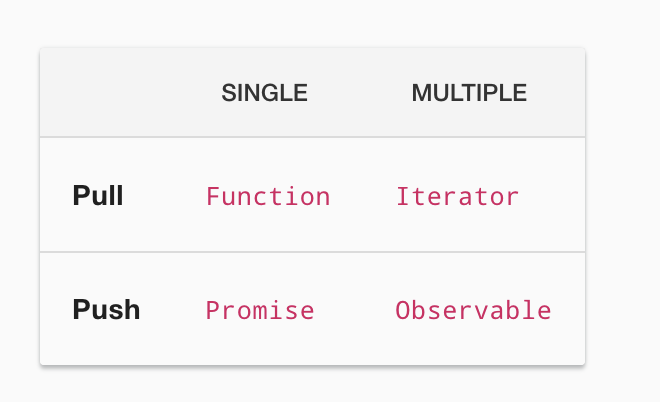Viewport: 660px width, 402px height.
Task: Click the gap between Pull and Function
Action: point(164,196)
